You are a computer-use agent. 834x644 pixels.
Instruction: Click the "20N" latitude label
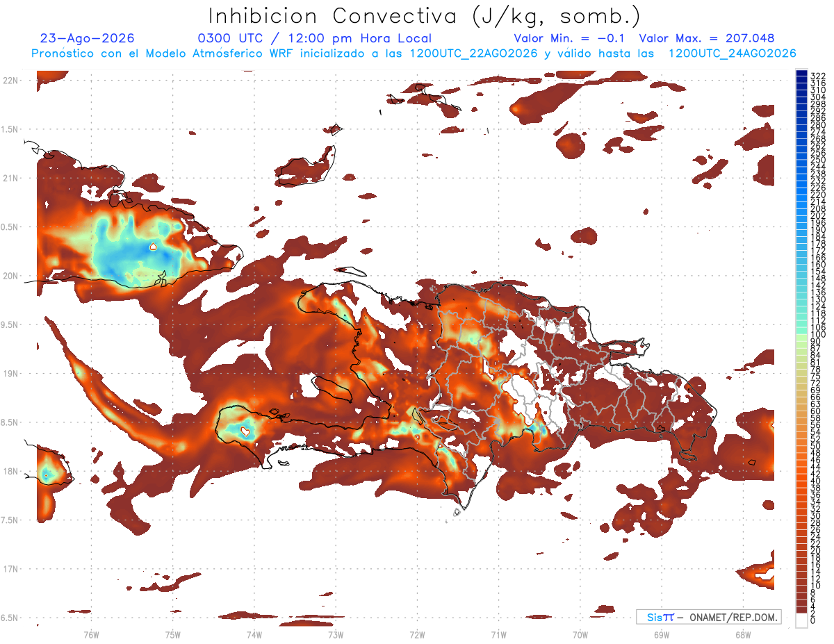(10, 276)
